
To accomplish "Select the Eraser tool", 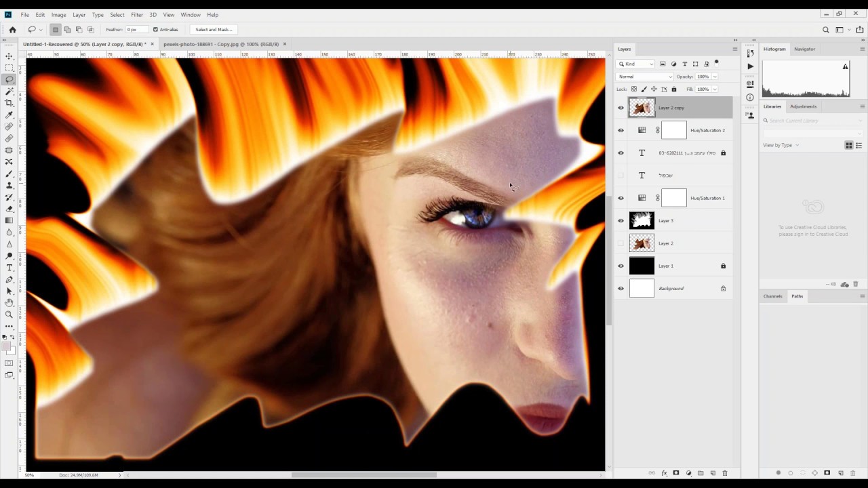I will tap(9, 209).
